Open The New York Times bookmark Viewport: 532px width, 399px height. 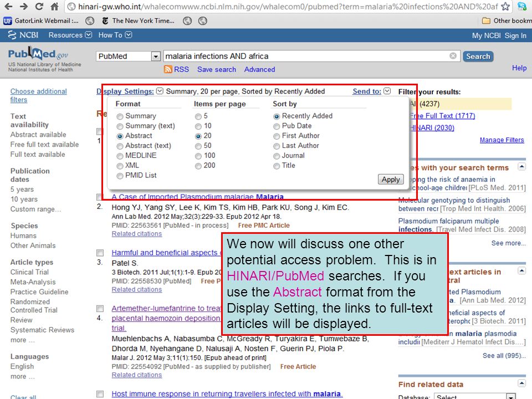(138, 21)
